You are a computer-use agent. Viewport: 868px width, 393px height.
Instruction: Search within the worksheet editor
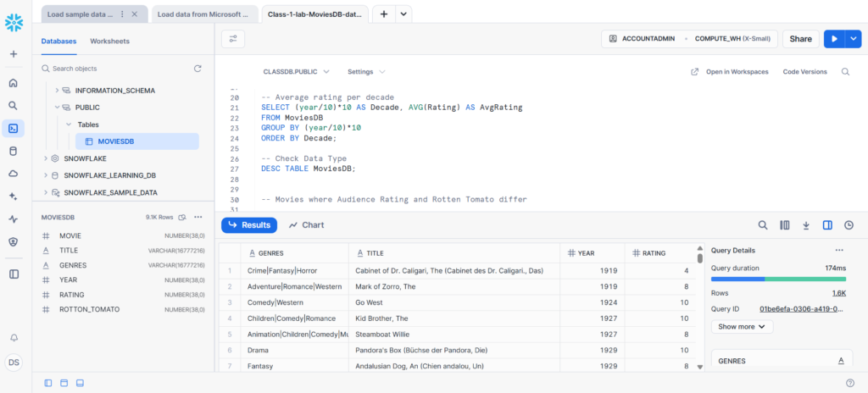pyautogui.click(x=845, y=72)
